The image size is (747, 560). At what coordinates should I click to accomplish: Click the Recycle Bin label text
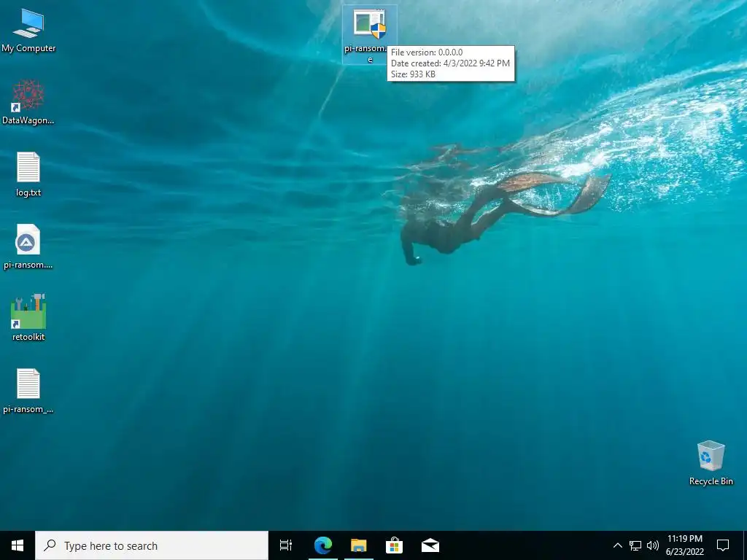coord(711,481)
